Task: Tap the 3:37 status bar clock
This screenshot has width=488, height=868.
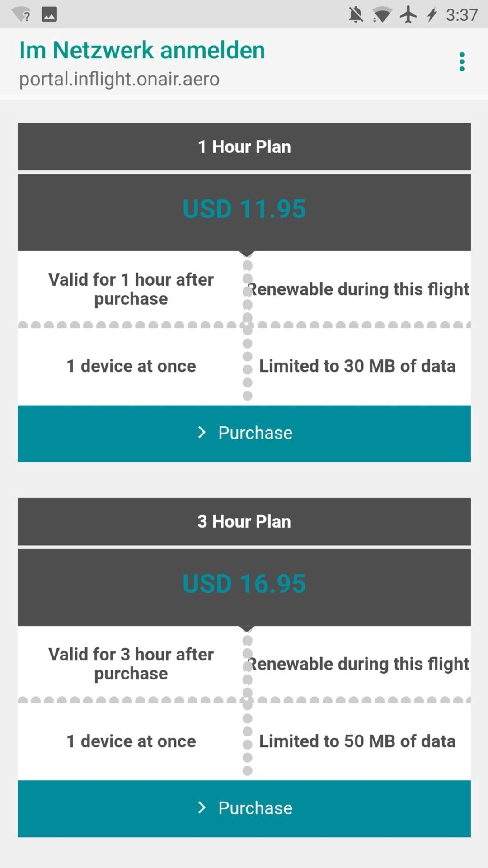Action: pyautogui.click(x=461, y=15)
